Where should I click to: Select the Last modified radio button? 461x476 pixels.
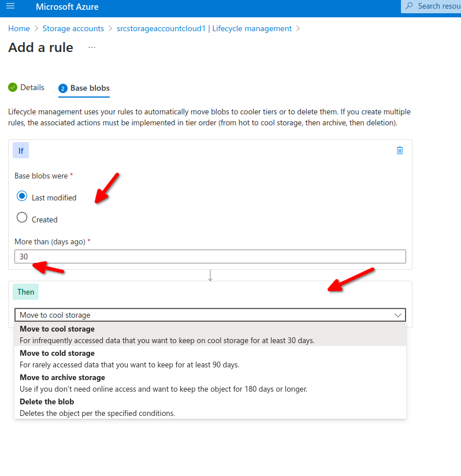point(22,196)
